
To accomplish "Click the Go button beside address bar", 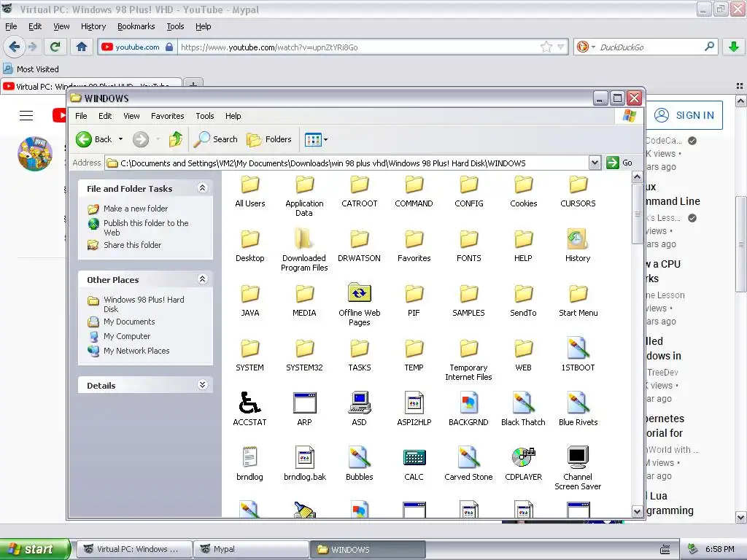I will (x=620, y=163).
